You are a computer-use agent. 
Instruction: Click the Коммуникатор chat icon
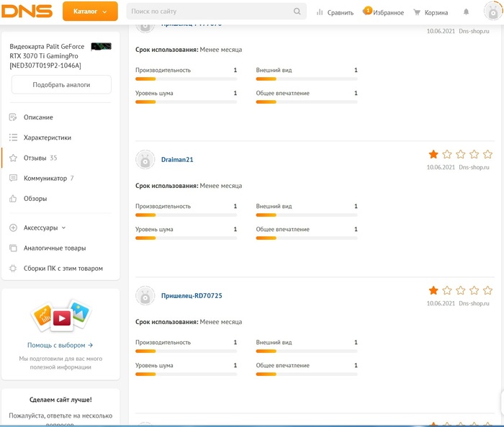click(x=13, y=178)
